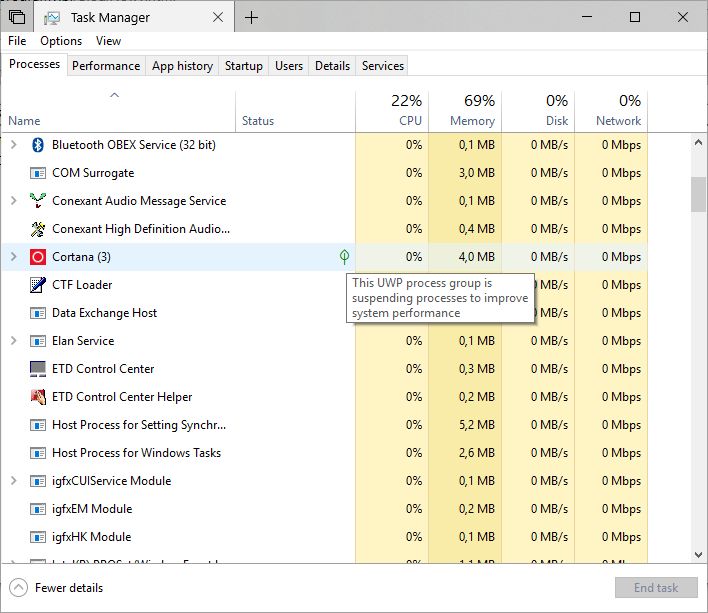This screenshot has width=708, height=613.
Task: Click the ETD Control Center monitor icon
Action: click(38, 369)
